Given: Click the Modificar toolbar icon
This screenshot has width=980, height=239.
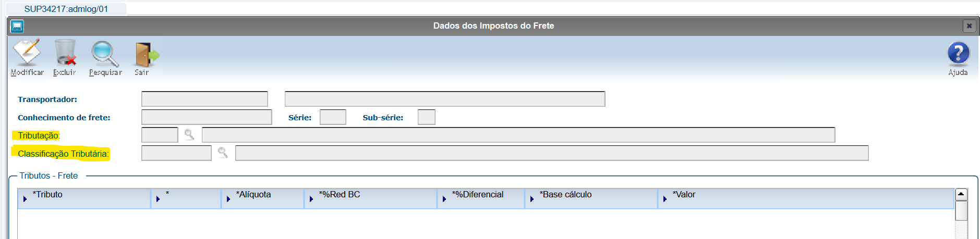Looking at the screenshot, I should 27,53.
